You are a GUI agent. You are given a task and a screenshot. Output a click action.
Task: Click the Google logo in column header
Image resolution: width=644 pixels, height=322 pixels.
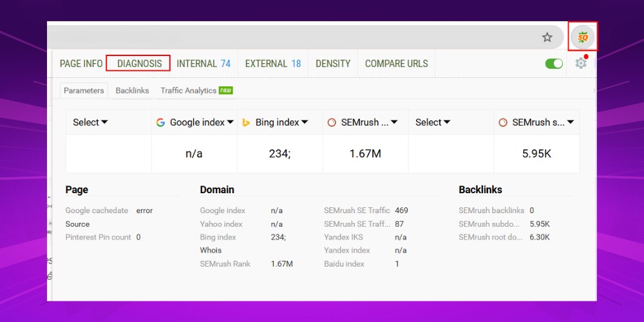pyautogui.click(x=160, y=122)
